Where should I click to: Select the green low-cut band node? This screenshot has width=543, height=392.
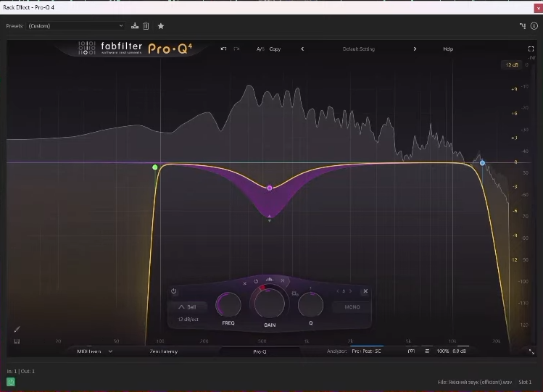[155, 167]
